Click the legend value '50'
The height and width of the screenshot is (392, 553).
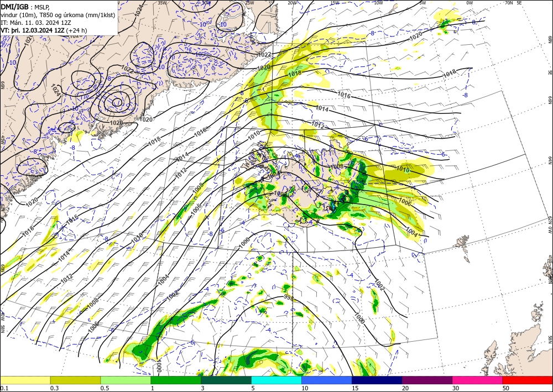tap(506, 388)
